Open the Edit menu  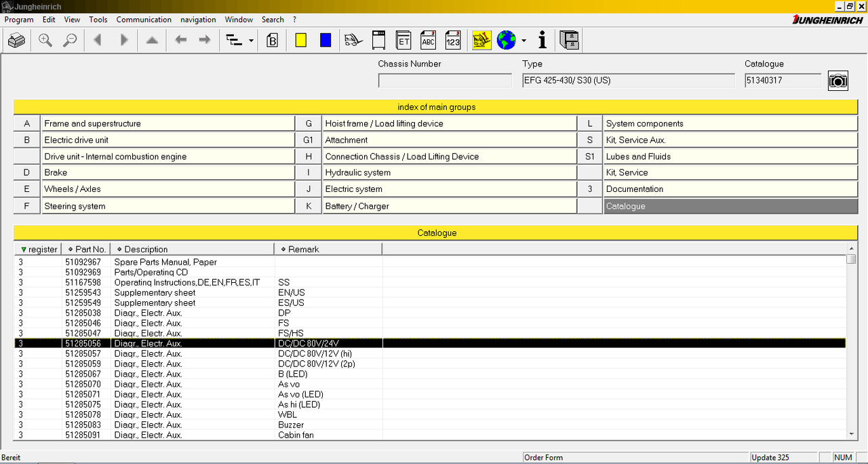[x=49, y=20]
